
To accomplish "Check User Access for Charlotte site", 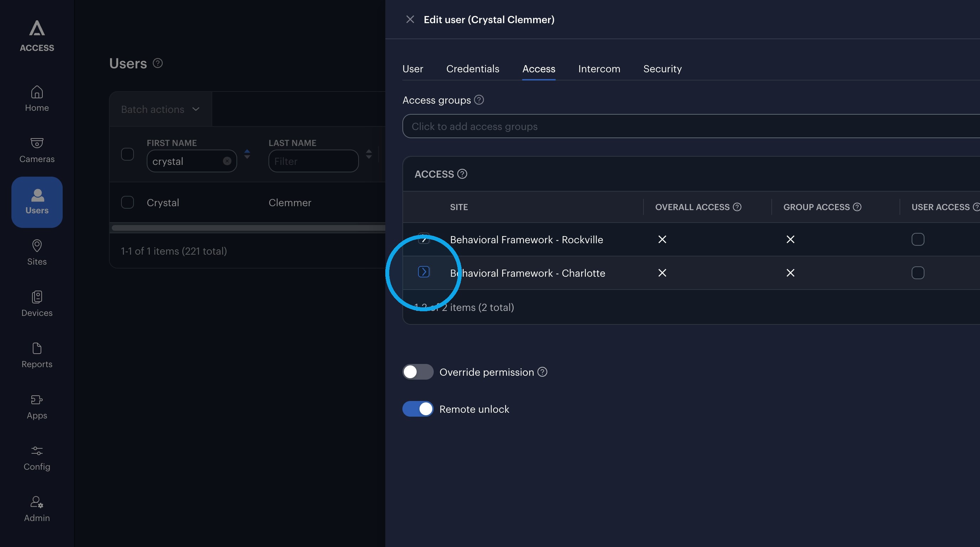I will coord(918,273).
